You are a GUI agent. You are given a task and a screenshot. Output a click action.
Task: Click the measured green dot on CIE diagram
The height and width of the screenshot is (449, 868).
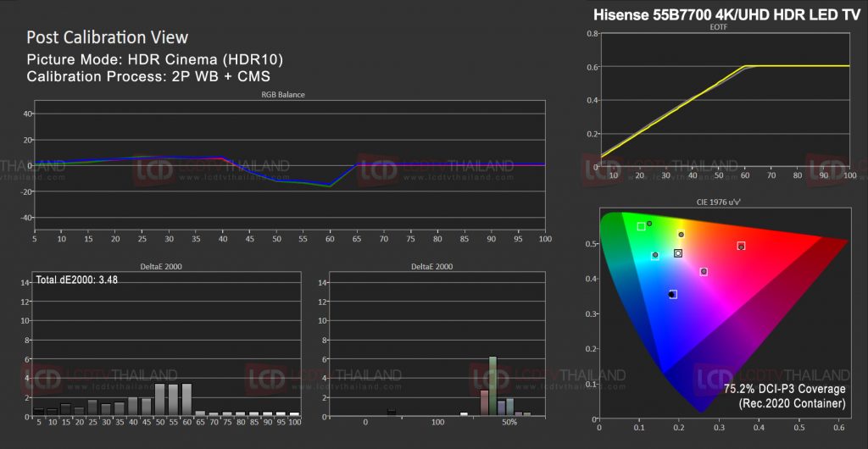[x=649, y=224]
